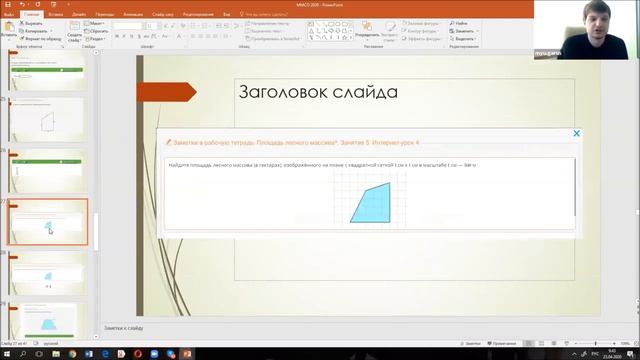Click Find (Найти) in Editing group
This screenshot has height=360, width=640.
tap(458, 24)
